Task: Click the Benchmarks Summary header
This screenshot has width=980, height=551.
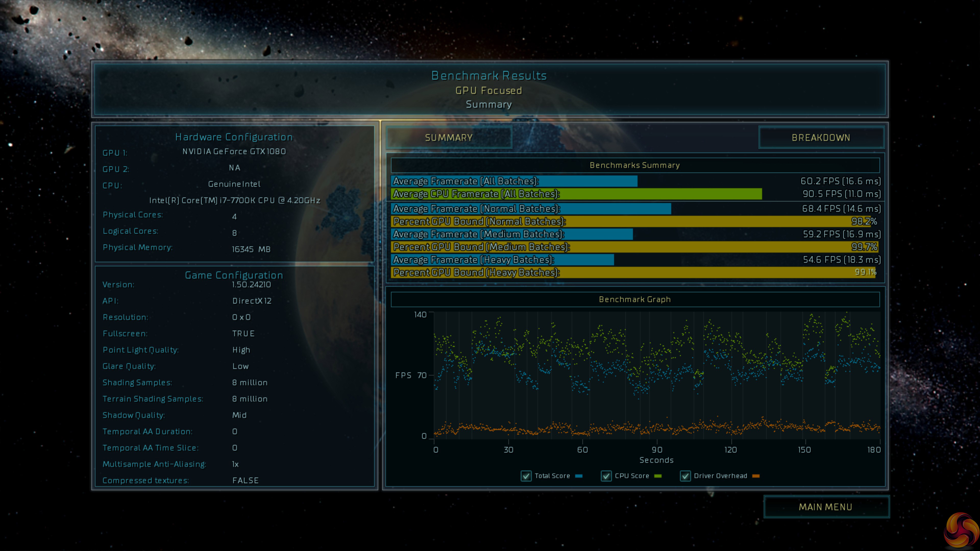Action: (x=634, y=165)
